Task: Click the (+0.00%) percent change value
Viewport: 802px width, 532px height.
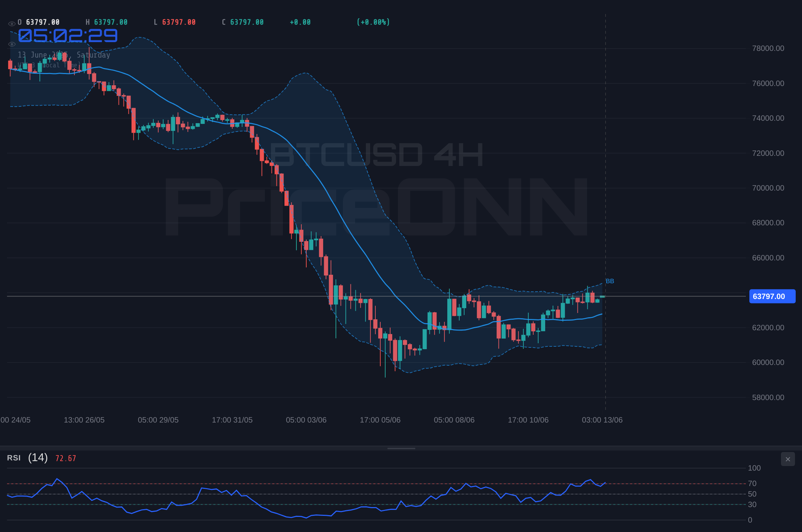Action: 373,22
